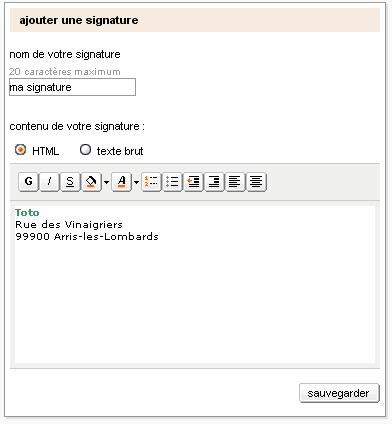The height and width of the screenshot is (424, 392).
Task: Insert a numbered list
Action: [x=151, y=182]
